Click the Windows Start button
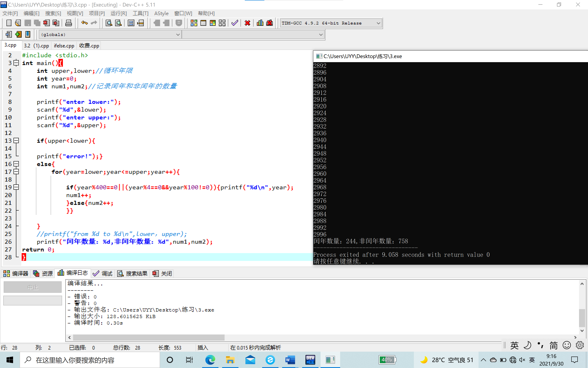The height and width of the screenshot is (368, 588). coord(10,360)
